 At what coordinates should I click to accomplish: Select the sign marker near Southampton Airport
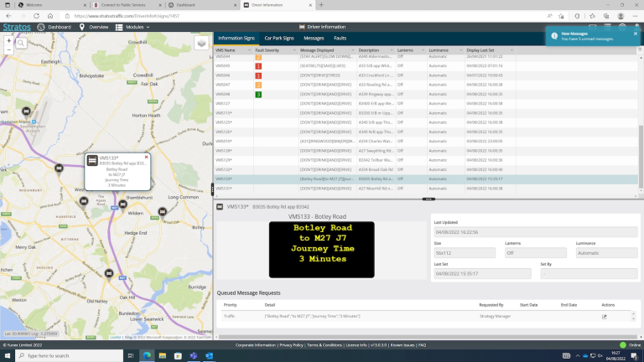pyautogui.click(x=26, y=111)
